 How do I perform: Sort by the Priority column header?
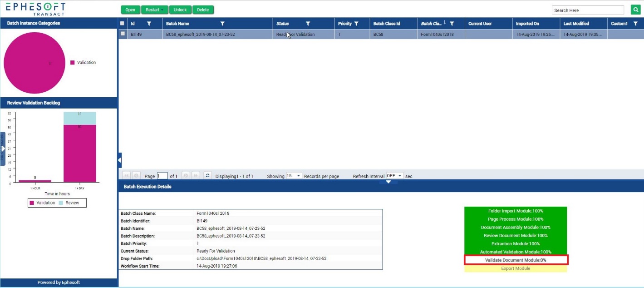344,24
